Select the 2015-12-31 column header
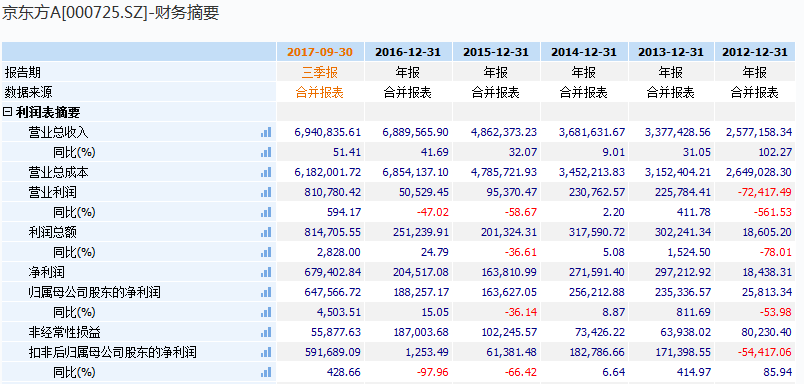 (496, 52)
